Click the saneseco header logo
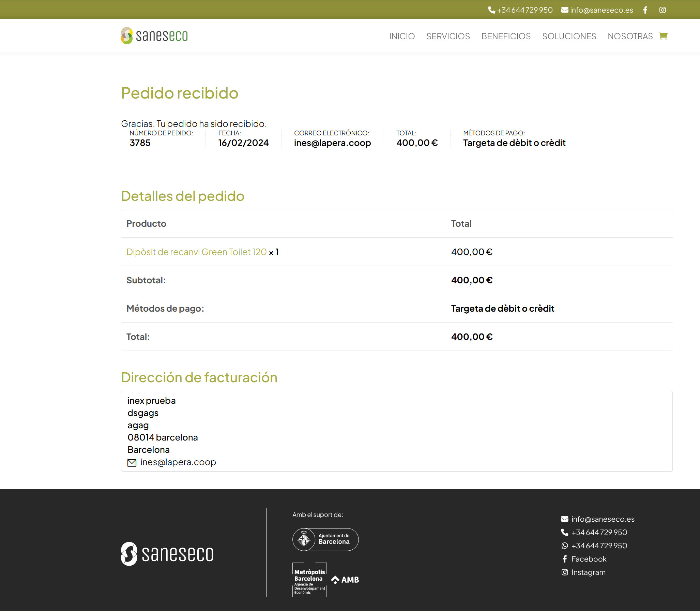The height and width of the screenshot is (611, 700). pos(154,36)
